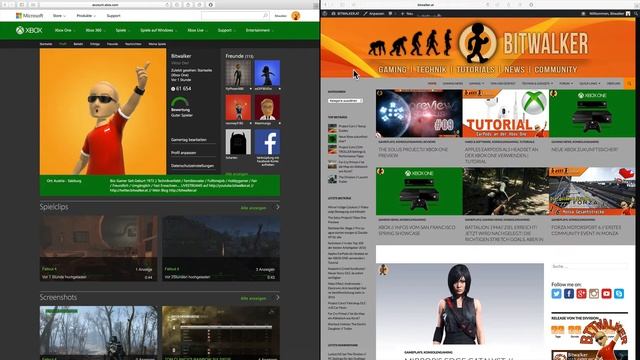The width and height of the screenshot is (640, 360).
Task: Click the Xbox logo in green bar
Action: tap(29, 30)
